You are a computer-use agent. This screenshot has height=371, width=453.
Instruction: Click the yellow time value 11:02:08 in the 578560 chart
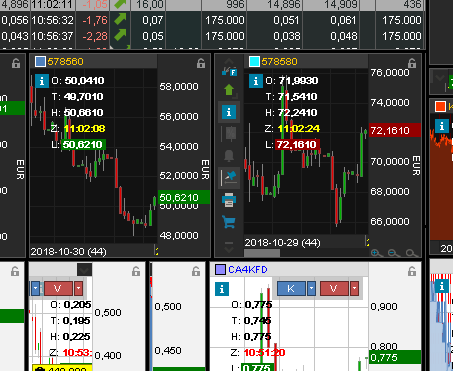coord(84,129)
